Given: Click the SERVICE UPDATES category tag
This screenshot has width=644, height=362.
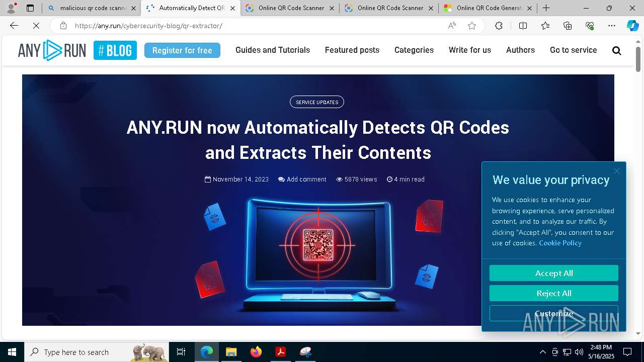Looking at the screenshot, I should click(317, 102).
